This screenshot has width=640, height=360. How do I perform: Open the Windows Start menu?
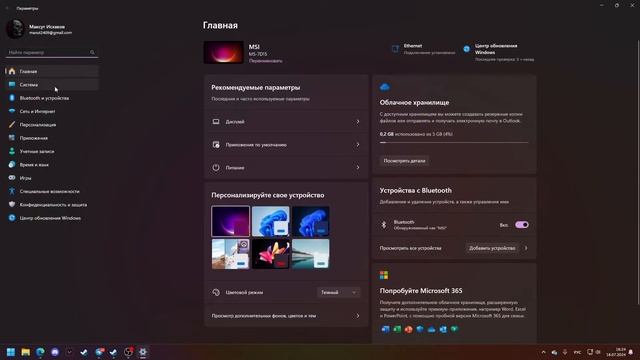(11, 352)
